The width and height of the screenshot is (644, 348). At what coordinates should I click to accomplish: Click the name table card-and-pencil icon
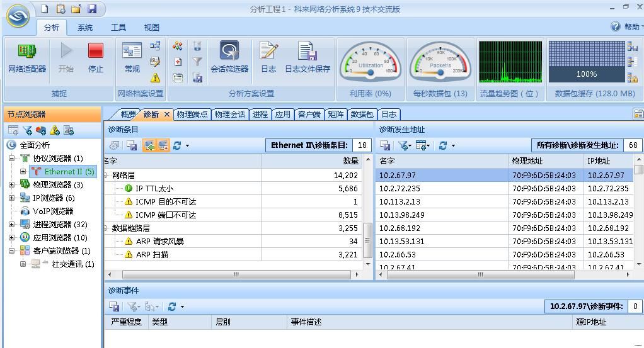click(155, 62)
